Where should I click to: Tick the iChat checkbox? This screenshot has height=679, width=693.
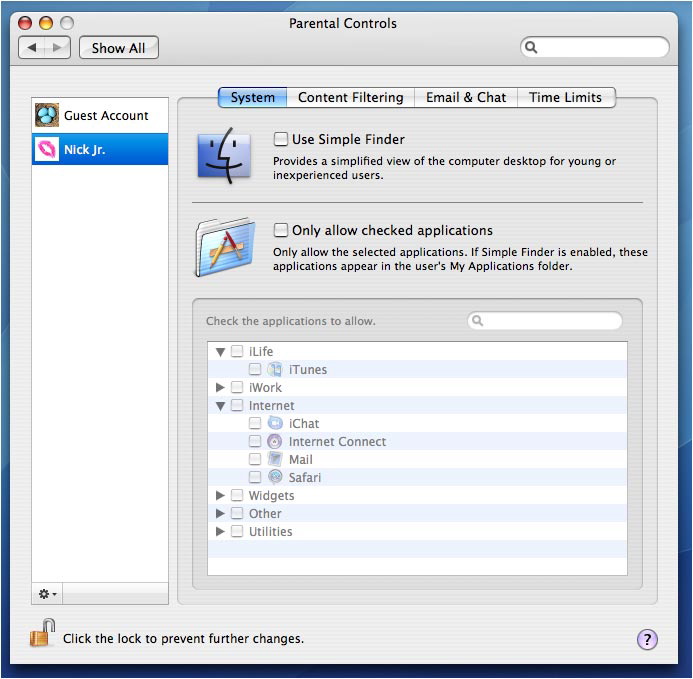click(x=255, y=423)
